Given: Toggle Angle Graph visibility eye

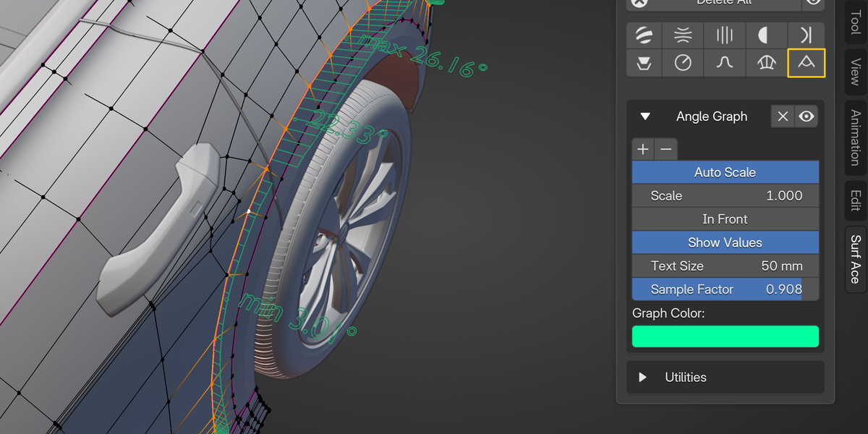Looking at the screenshot, I should click(x=807, y=116).
